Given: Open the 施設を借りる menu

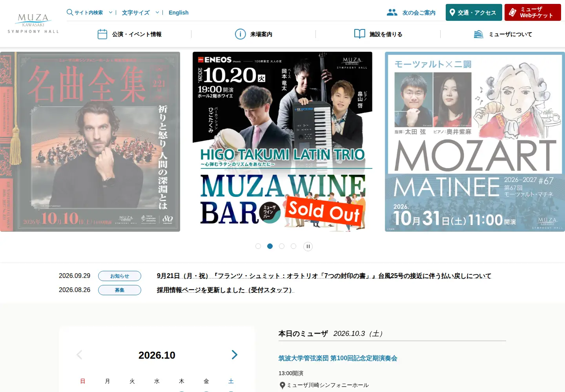Looking at the screenshot, I should coord(386,34).
